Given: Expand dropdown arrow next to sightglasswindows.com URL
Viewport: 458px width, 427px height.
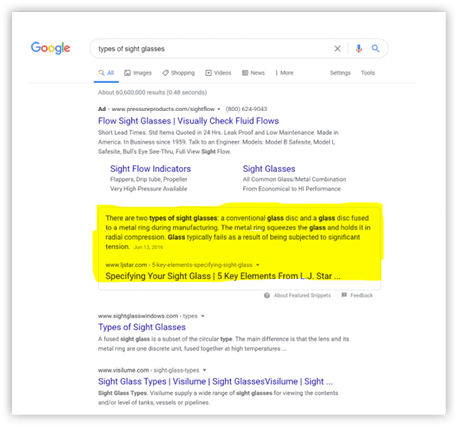Looking at the screenshot, I should [203, 316].
